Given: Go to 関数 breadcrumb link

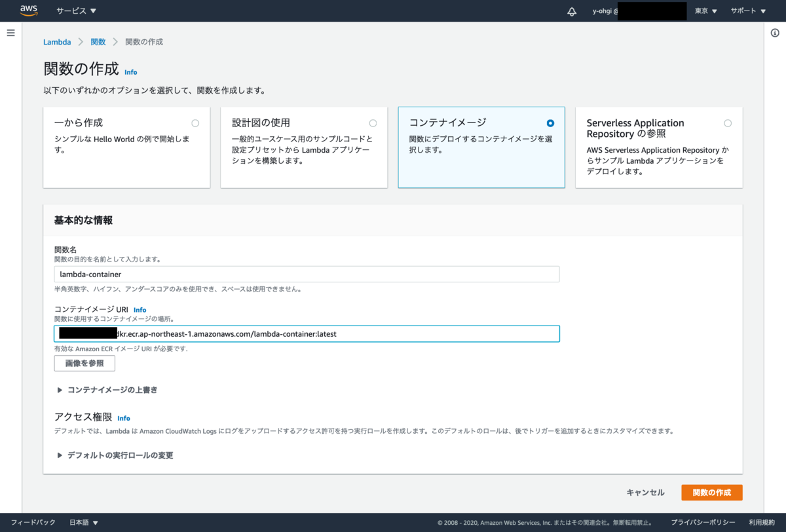Looking at the screenshot, I should (98, 42).
